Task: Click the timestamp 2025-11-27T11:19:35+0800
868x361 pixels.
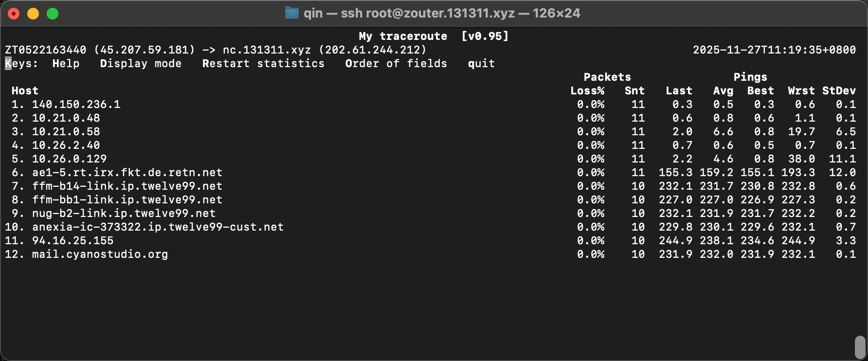Action: click(774, 50)
